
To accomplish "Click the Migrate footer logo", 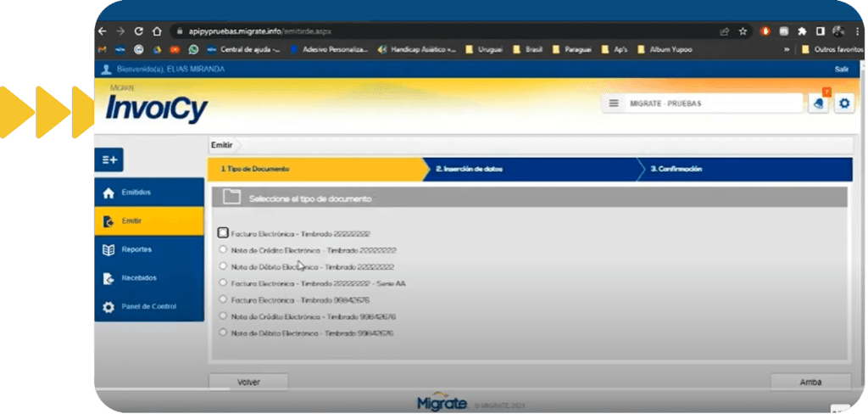I will (x=442, y=403).
